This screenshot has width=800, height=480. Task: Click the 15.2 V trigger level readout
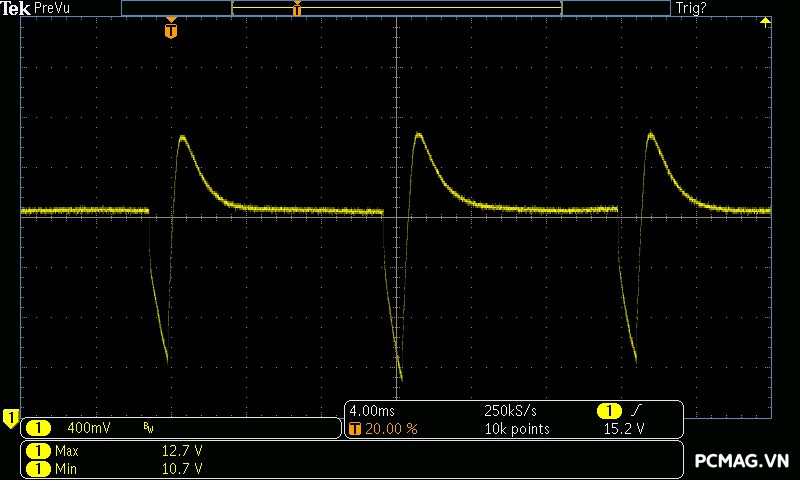coord(624,428)
